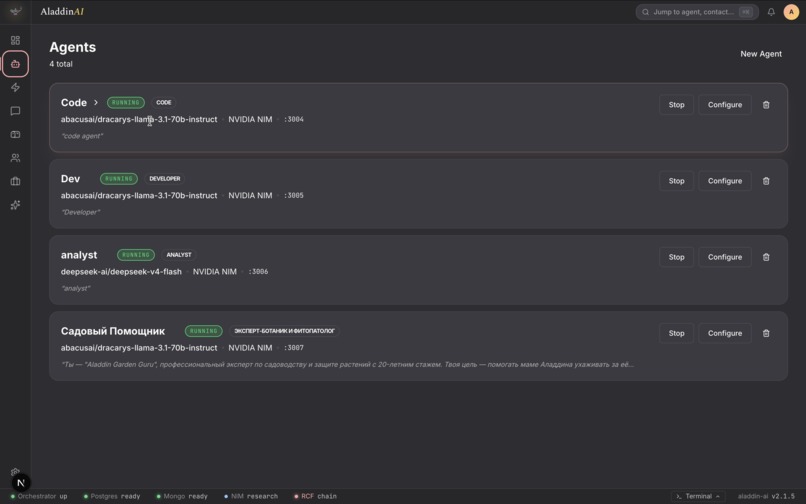Click RUNNING badge on Садовый Помощник

tap(204, 331)
